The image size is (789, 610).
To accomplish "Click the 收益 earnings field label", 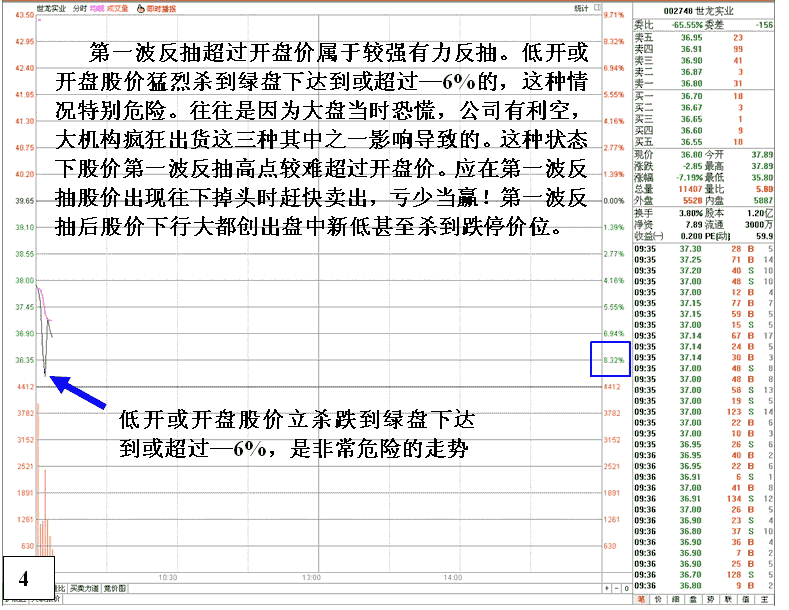I will [x=646, y=236].
